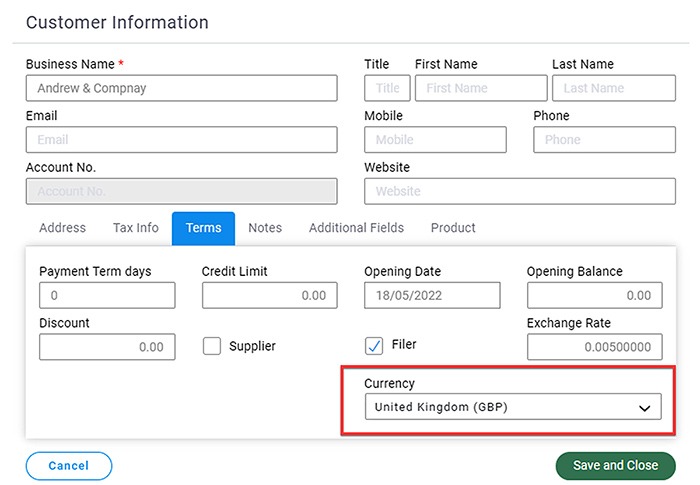Screen dimensions: 700x485
Task: Click the Email input field
Action: coord(181,139)
